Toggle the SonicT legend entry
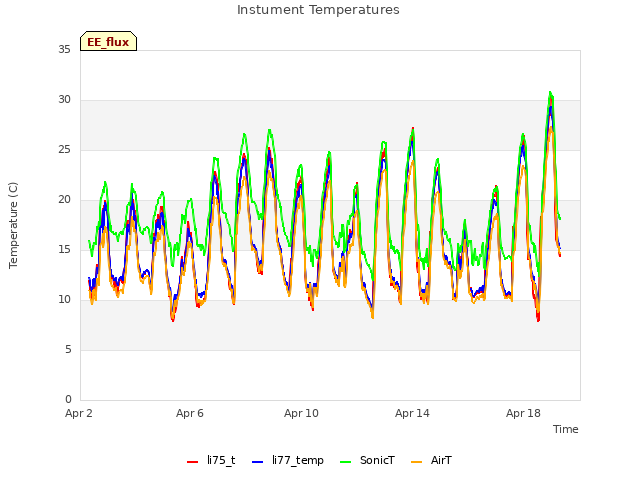Viewport: 640px width, 480px height. tap(367, 460)
